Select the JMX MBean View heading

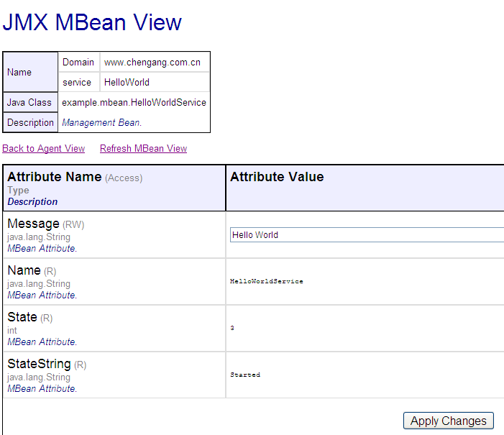[92, 22]
